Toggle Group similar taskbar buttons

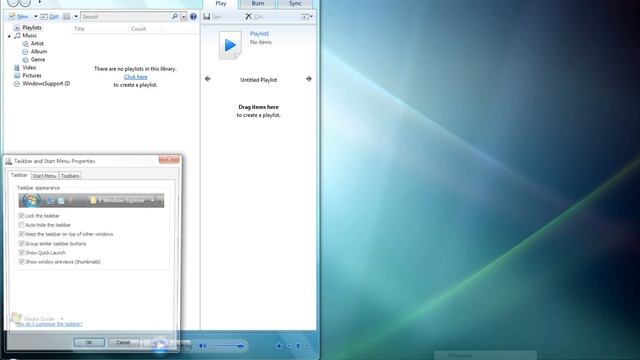point(21,244)
